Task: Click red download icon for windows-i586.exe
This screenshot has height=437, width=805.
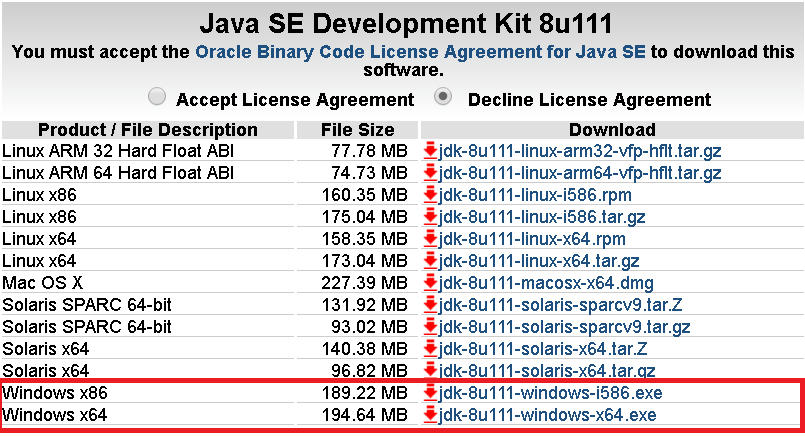Action: pyautogui.click(x=430, y=393)
